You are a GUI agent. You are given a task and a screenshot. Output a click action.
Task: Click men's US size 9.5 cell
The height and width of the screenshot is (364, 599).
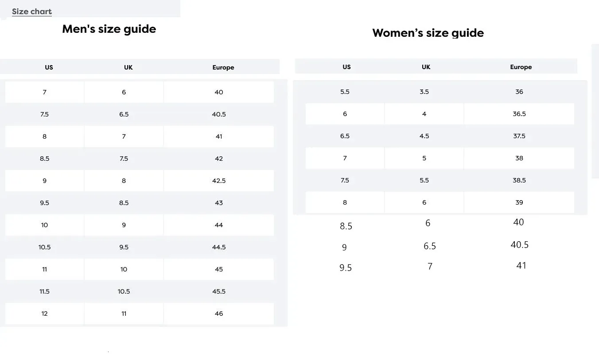point(44,203)
